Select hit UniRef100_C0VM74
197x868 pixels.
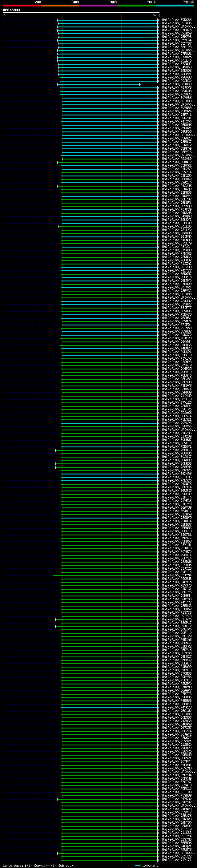tap(177, 321)
